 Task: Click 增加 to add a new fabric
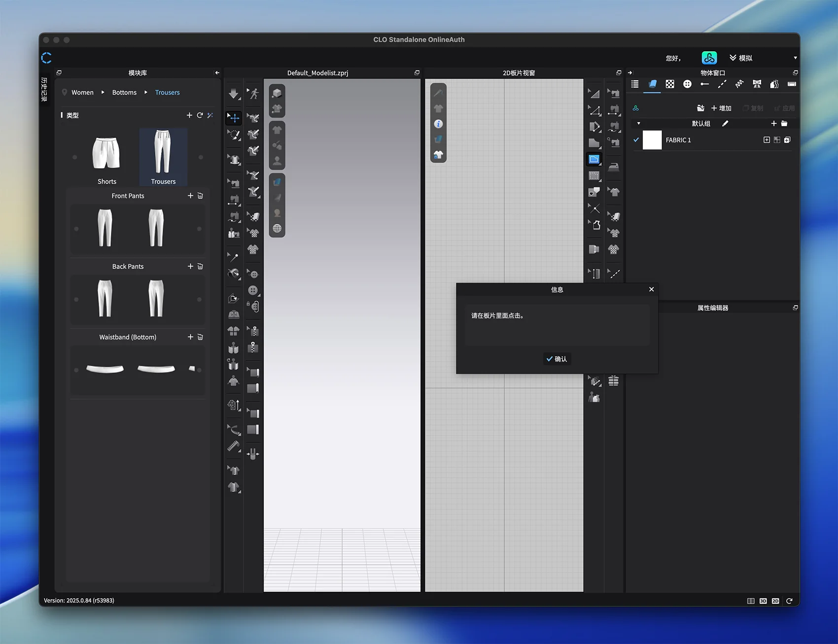[x=721, y=108]
